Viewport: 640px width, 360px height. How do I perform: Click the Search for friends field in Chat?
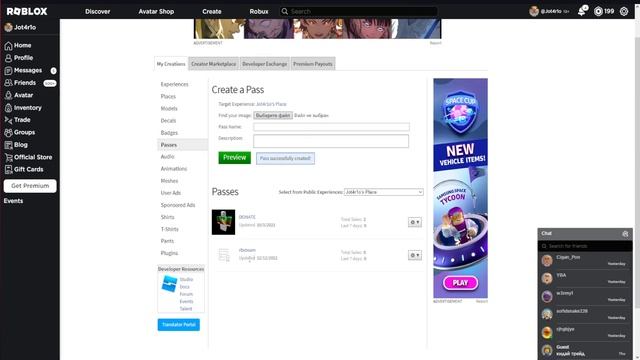[585, 246]
